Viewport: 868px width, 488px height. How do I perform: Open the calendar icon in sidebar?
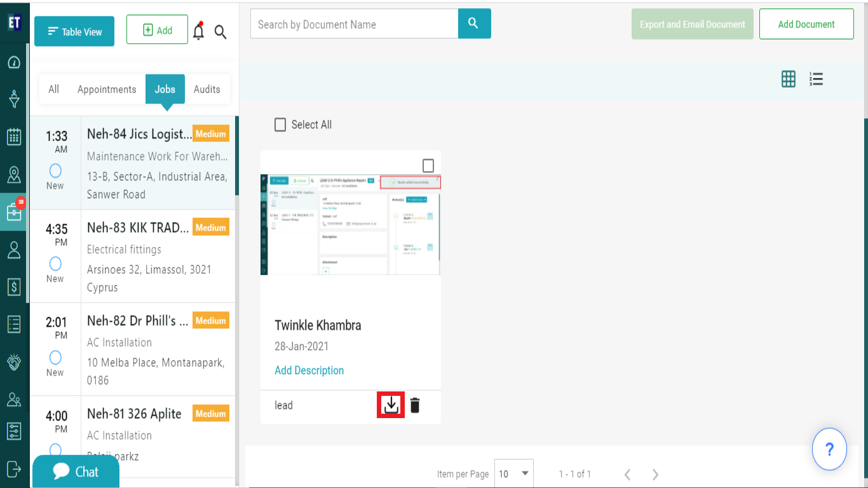click(14, 137)
